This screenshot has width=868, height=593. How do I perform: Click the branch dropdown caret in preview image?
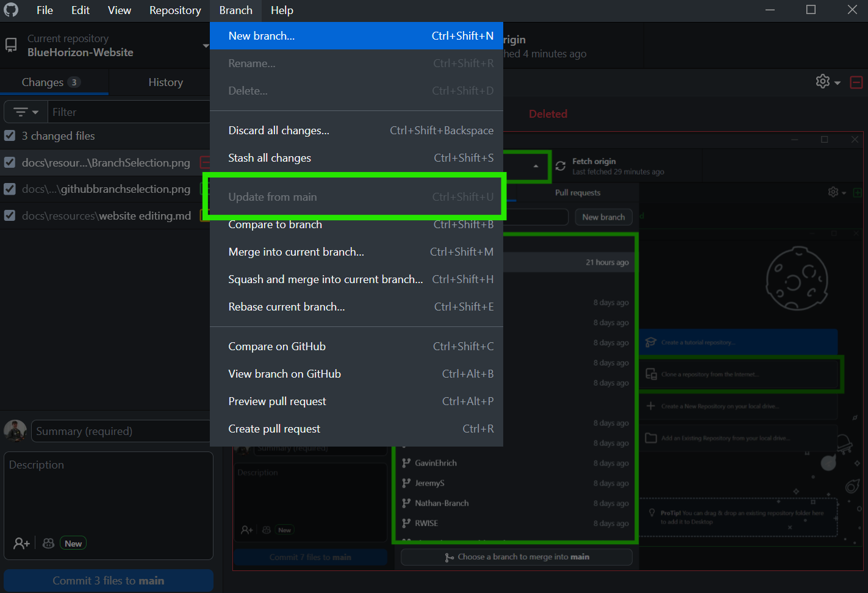tap(536, 166)
